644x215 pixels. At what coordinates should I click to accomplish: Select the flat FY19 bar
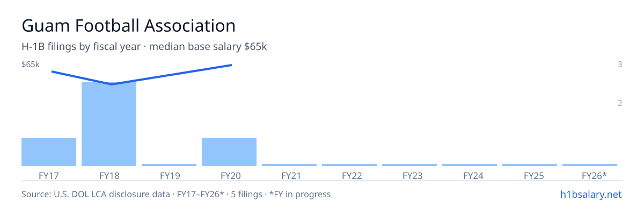[x=169, y=165]
